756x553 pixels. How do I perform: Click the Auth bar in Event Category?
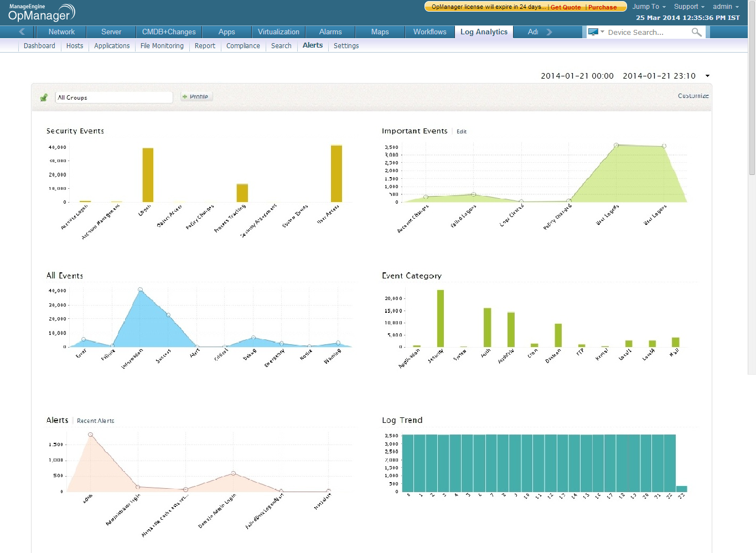488,328
